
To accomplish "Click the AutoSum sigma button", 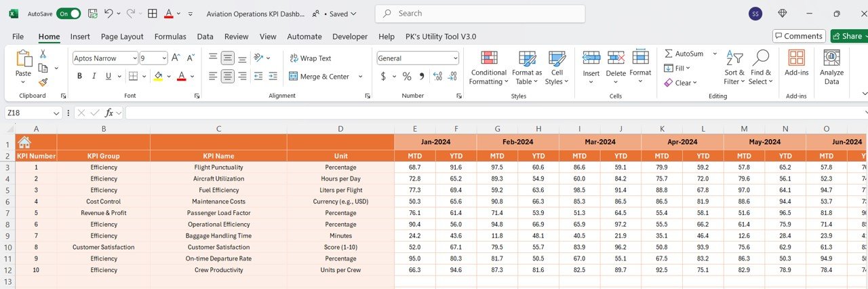I will pos(684,54).
